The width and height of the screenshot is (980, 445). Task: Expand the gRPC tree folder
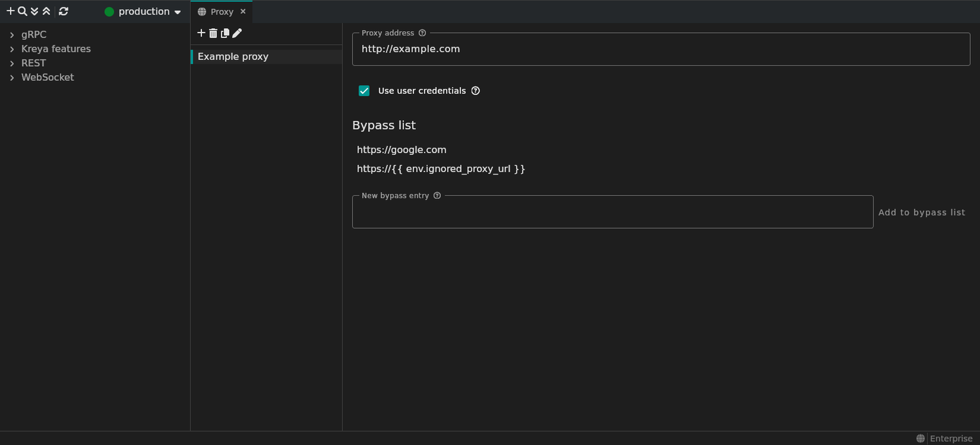point(12,35)
